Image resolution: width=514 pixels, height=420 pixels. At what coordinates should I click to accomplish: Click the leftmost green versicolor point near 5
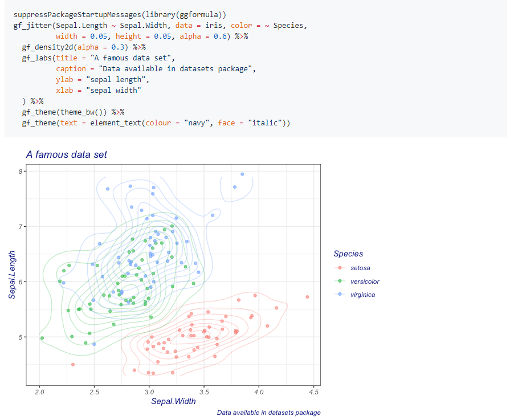coord(42,338)
